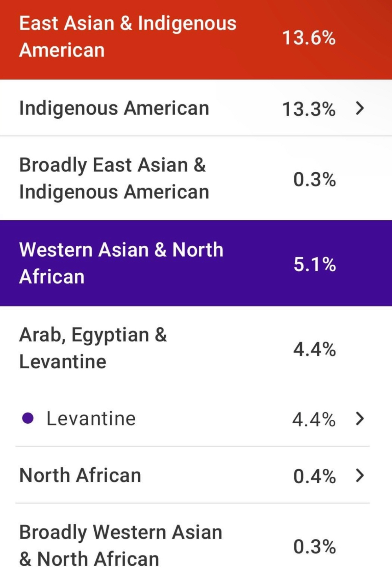This screenshot has height=584, width=392.
Task: Select the Levantine sub-region label
Action: pyautogui.click(x=91, y=419)
